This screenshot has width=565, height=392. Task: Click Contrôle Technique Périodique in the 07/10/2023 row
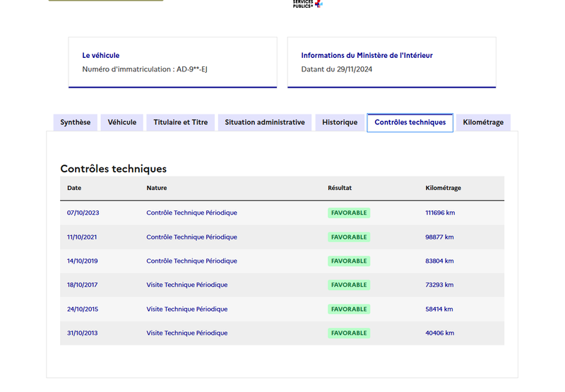[x=191, y=213]
